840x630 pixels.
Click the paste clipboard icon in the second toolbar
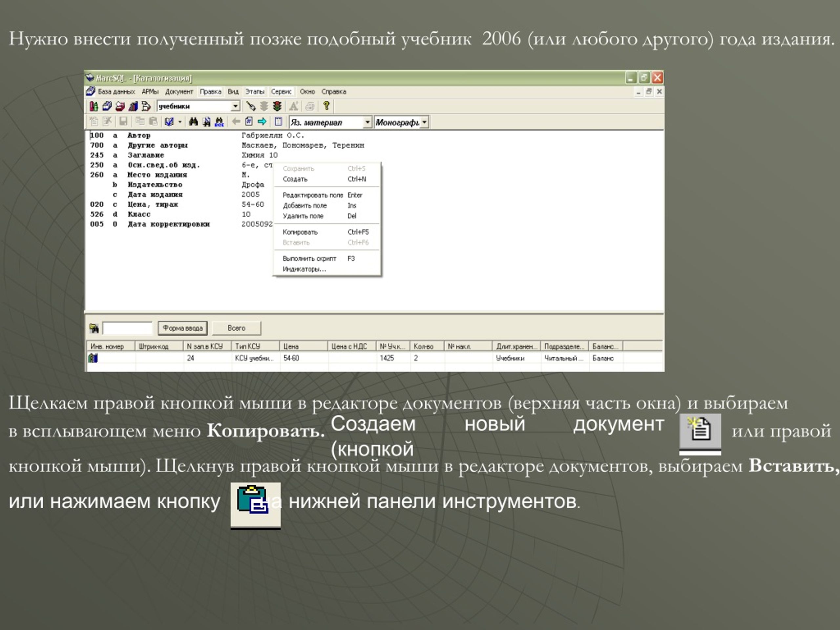pyautogui.click(x=153, y=121)
